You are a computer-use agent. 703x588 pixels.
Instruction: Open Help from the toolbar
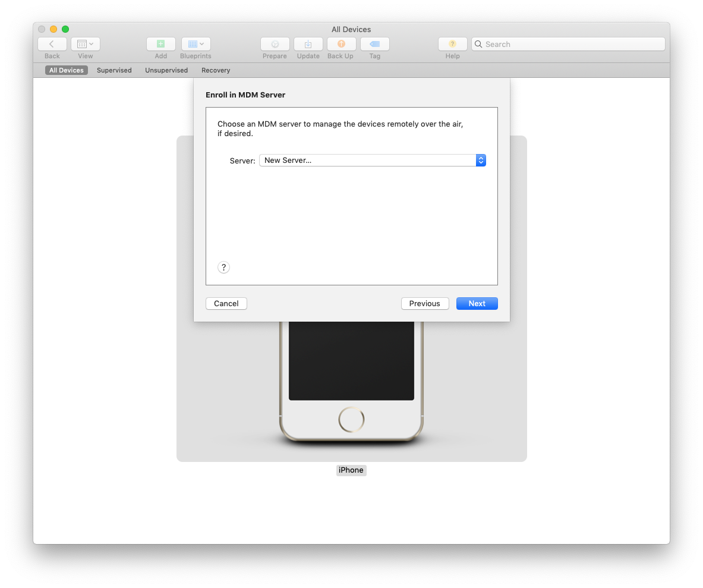click(452, 44)
